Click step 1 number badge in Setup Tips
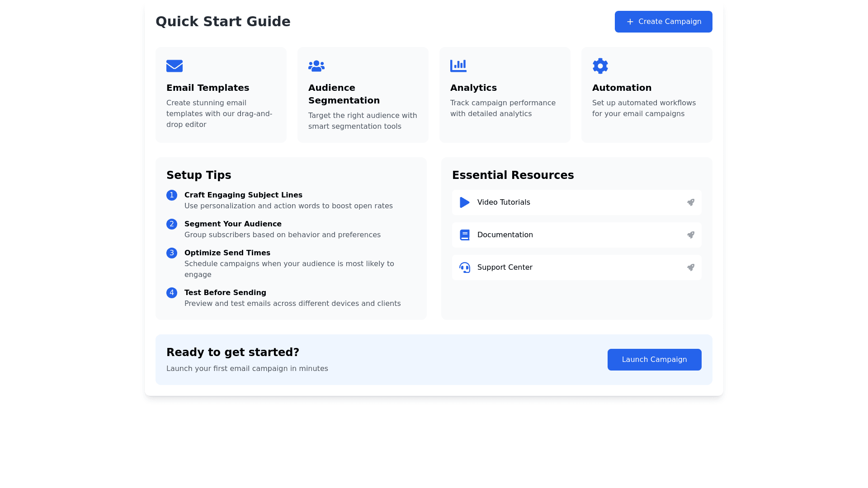Viewport: 868px width, 488px height. (172, 195)
